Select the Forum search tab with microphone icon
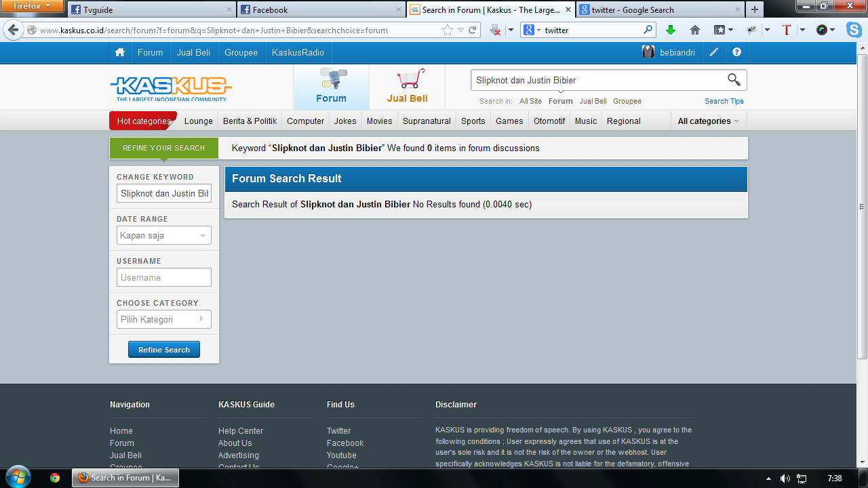868x488 pixels. tap(331, 87)
